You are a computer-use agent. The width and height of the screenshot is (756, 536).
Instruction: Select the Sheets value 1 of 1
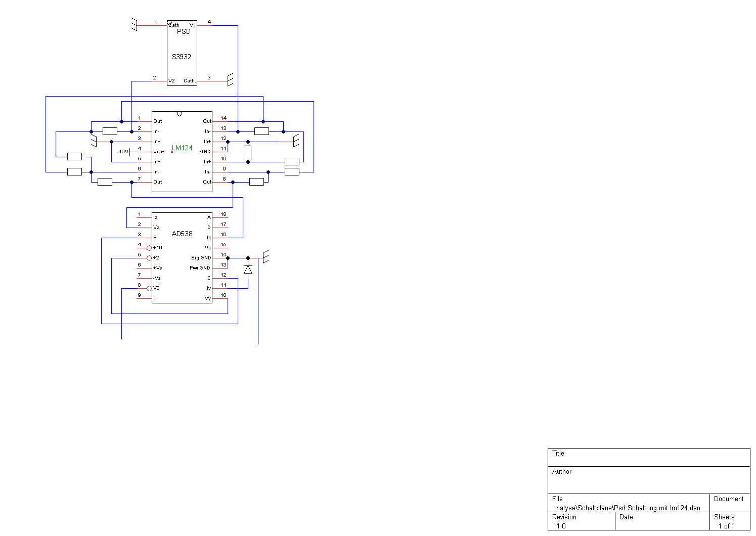(726, 526)
